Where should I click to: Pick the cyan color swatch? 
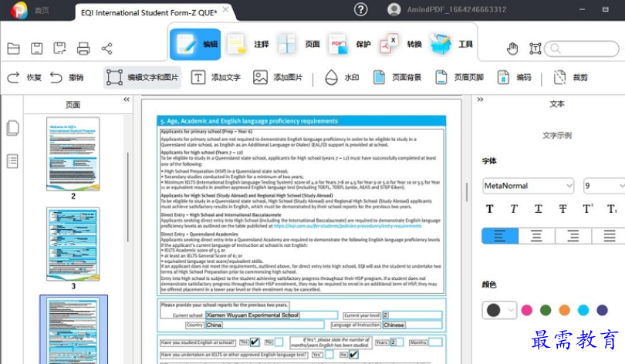(x=583, y=310)
